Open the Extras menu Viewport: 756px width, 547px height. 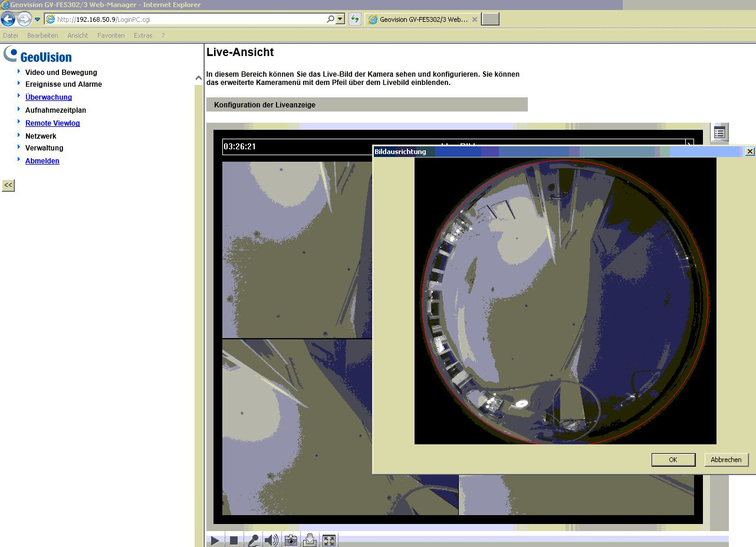[x=143, y=35]
